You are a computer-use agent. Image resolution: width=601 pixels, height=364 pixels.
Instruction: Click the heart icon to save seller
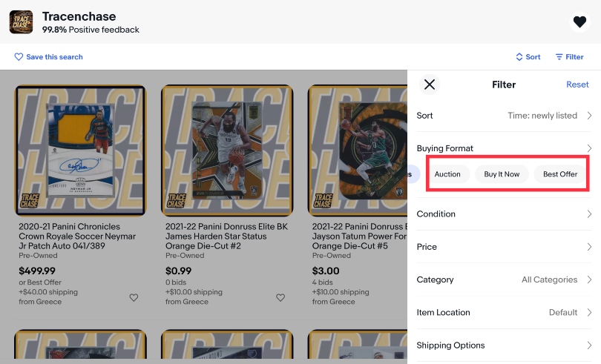click(579, 22)
